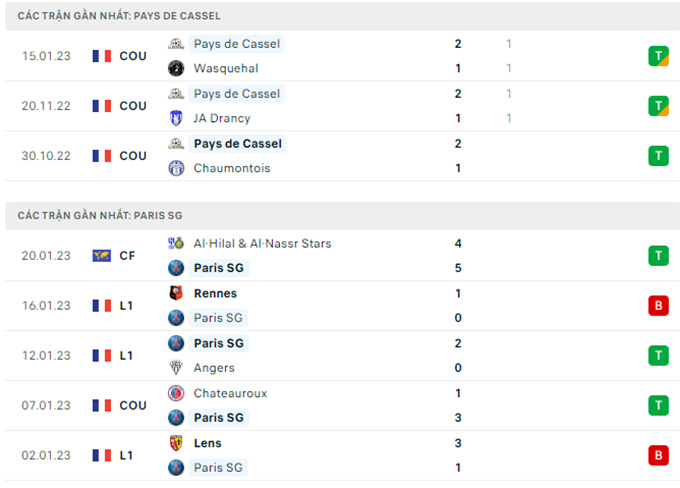Click the COU label of the 20.11.22 match
This screenshot has height=488, width=680.
pos(133,106)
